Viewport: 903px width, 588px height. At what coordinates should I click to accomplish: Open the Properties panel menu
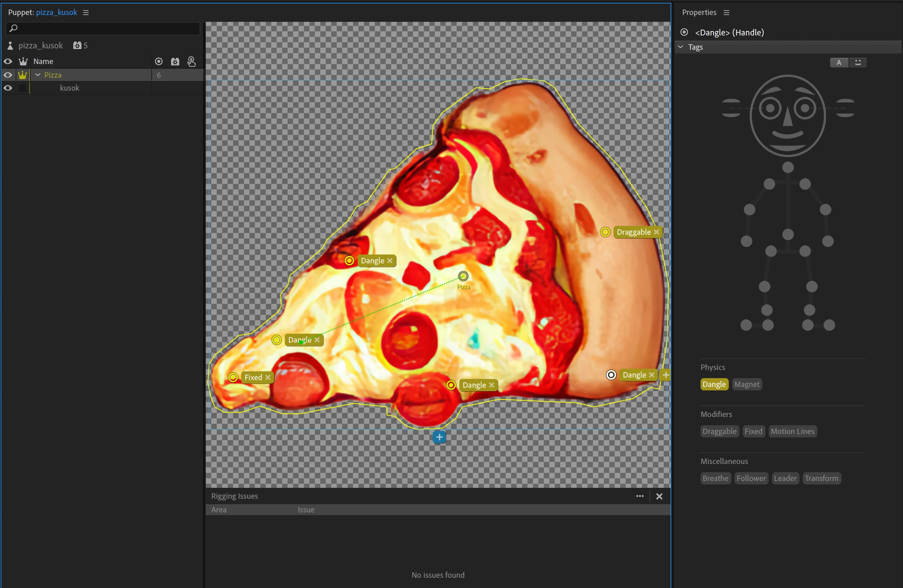click(x=726, y=13)
